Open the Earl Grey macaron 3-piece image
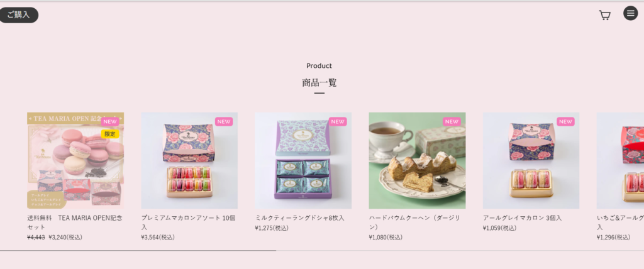644x269 pixels. 531,160
